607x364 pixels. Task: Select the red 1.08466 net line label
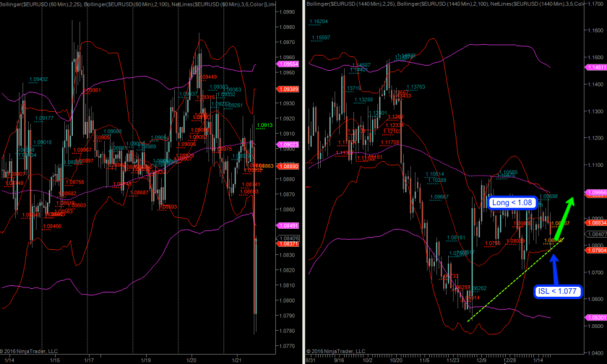coord(52,226)
